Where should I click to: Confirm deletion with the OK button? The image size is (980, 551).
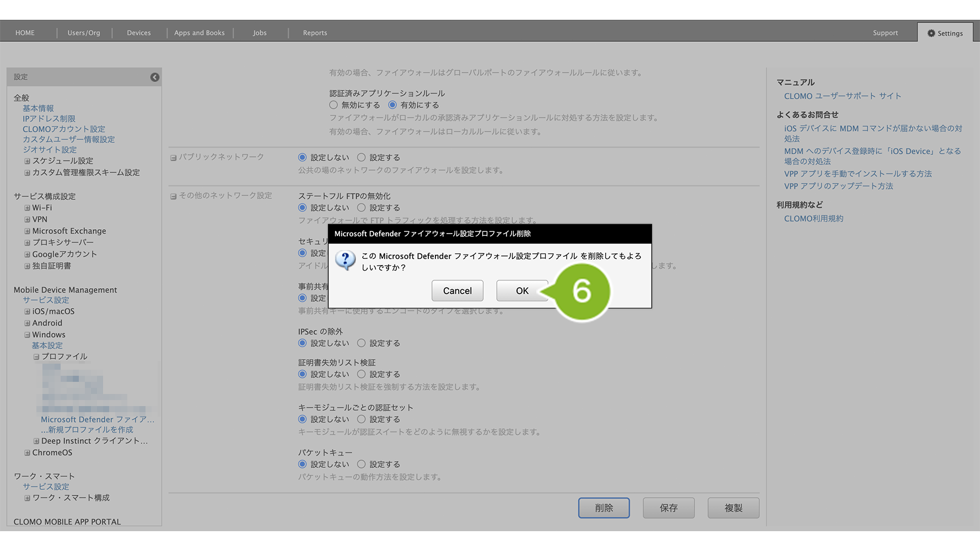point(521,291)
